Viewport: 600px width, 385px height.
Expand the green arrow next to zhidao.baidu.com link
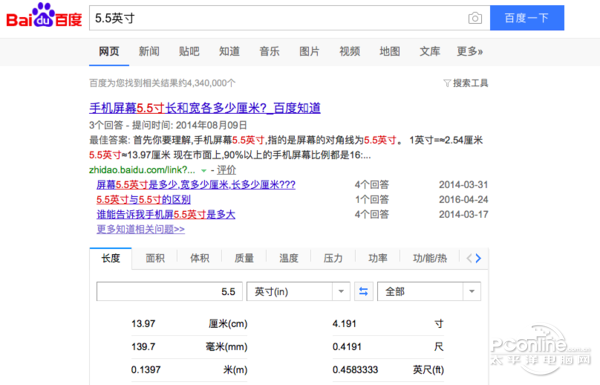coord(204,170)
